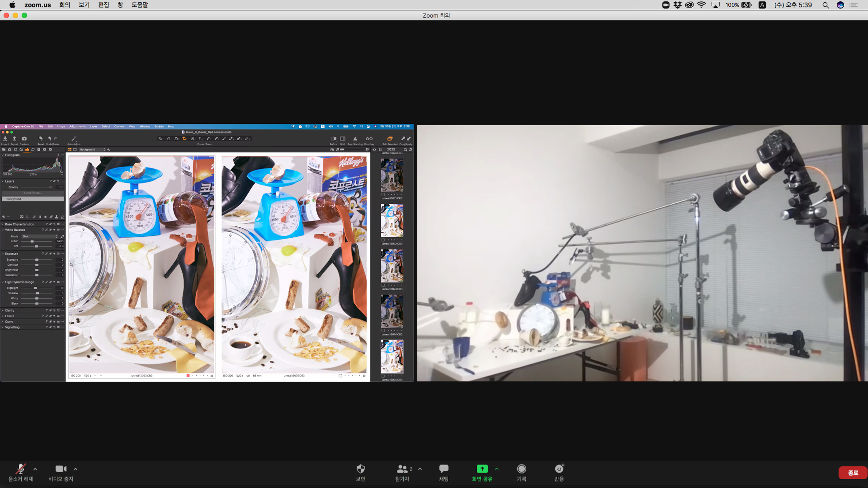Image resolution: width=868 pixels, height=488 pixels.
Task: Open the Reactions smiley icon
Action: pyautogui.click(x=559, y=469)
